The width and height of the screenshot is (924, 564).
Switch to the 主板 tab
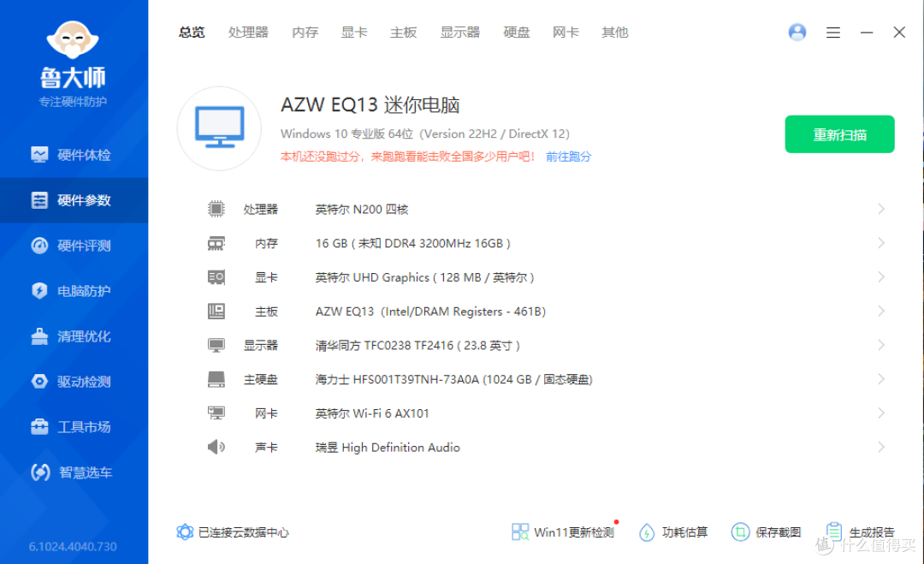point(404,33)
